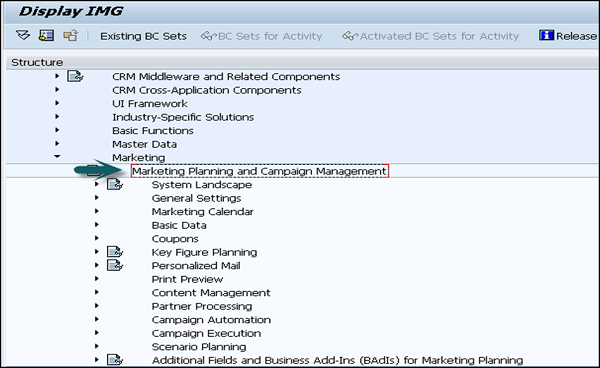This screenshot has width=600, height=368.
Task: Open documentation icon for CRM Middleware
Action: coord(75,77)
